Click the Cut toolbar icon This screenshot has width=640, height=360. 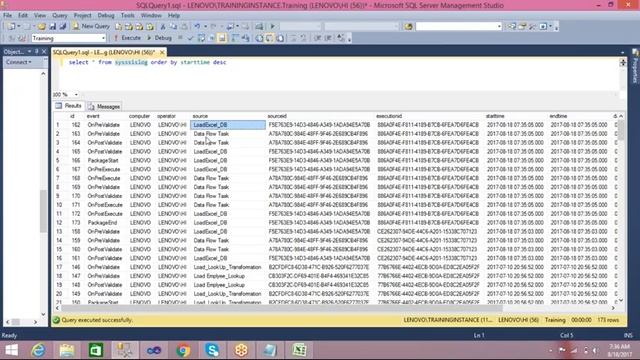(162, 27)
